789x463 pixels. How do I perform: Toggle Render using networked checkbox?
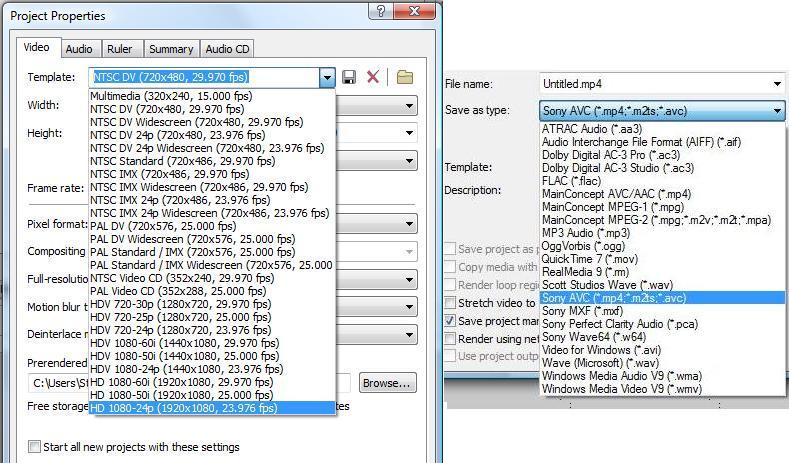pyautogui.click(x=450, y=339)
